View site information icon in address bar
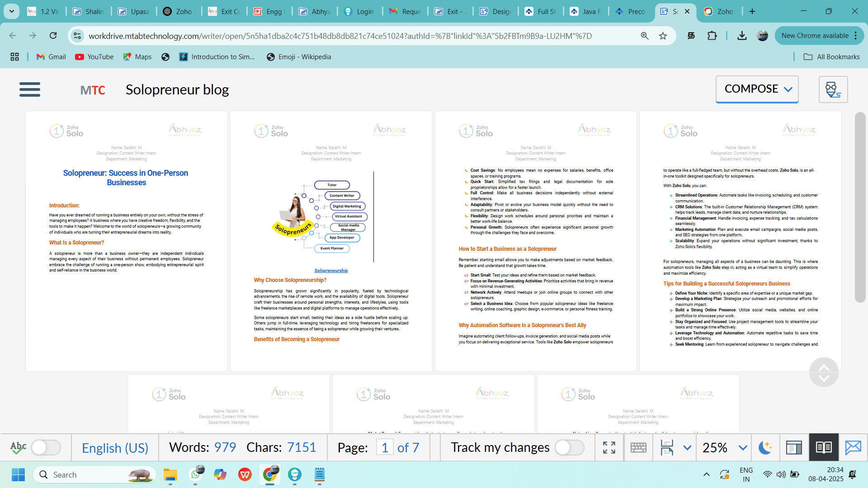This screenshot has width=868, height=488. [x=77, y=36]
